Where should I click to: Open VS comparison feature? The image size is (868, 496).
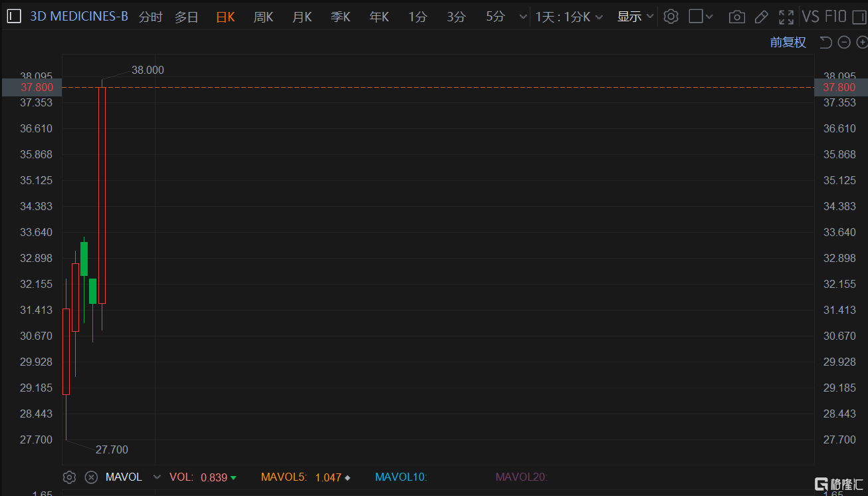811,17
